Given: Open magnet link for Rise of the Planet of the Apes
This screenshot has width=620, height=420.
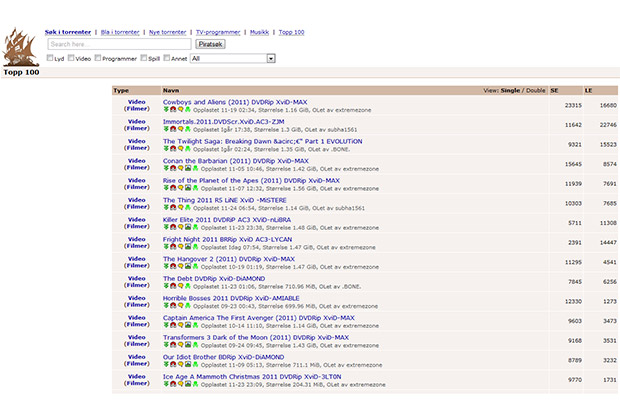Looking at the screenshot, I should coord(173,188).
